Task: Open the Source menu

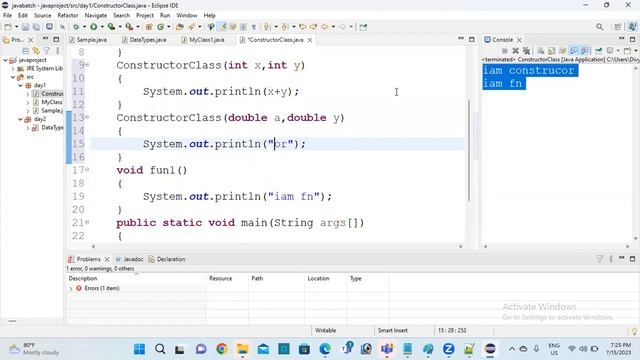Action: [42, 16]
